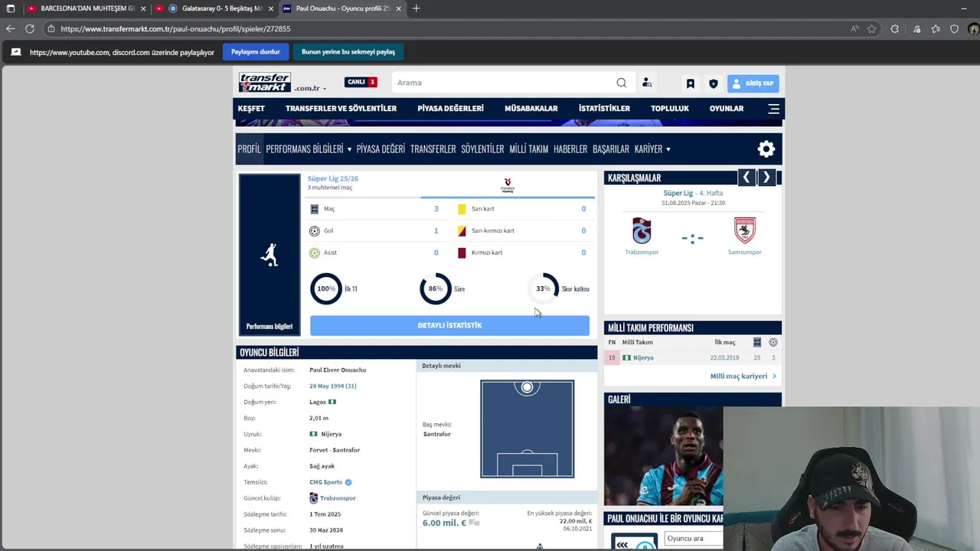Image resolution: width=980 pixels, height=551 pixels.
Task: Open the birth date 28 May 1994 link
Action: click(332, 386)
